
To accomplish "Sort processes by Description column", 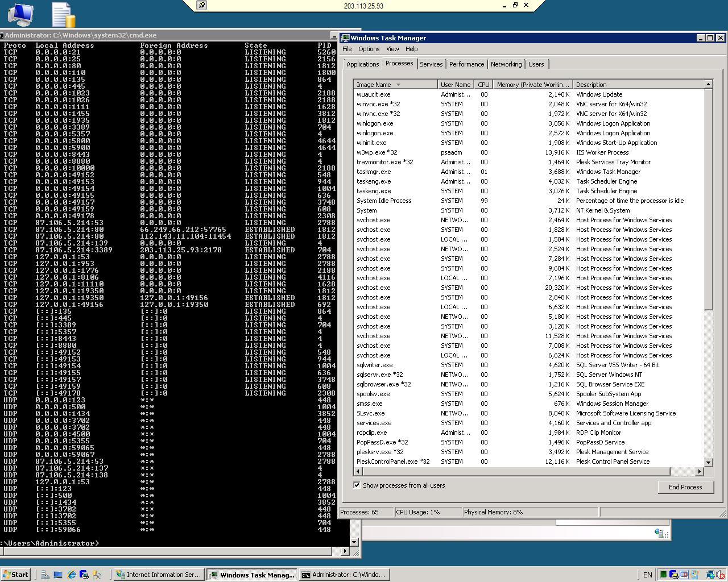I will pos(638,85).
